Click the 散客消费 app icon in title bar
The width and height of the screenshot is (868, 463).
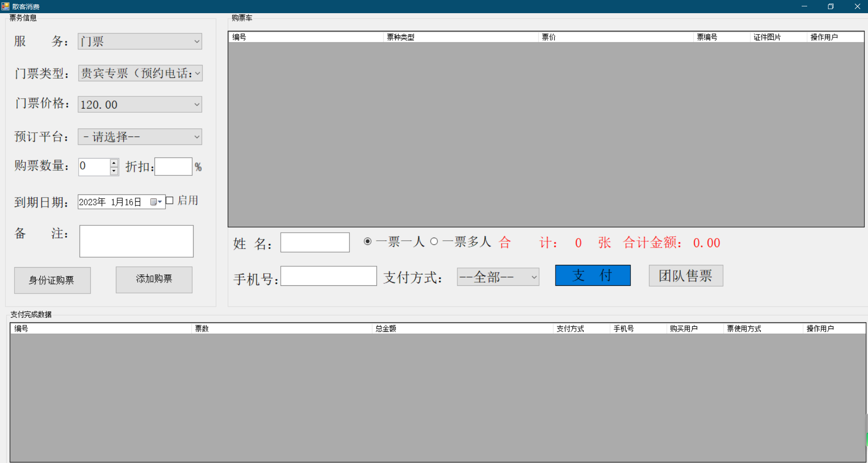click(x=5, y=6)
